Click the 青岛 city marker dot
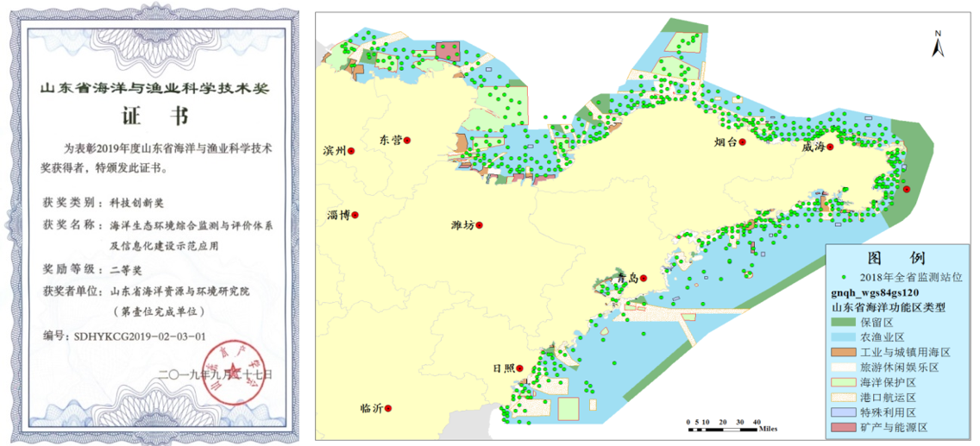 (x=644, y=278)
